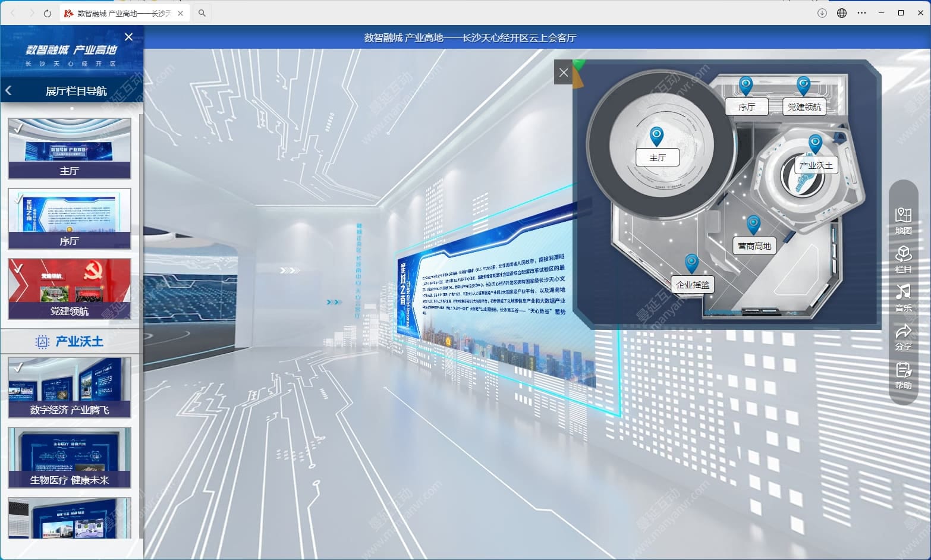Open the 生物医疗 健康未来 thumbnail
Image resolution: width=931 pixels, height=560 pixels.
coord(70,458)
